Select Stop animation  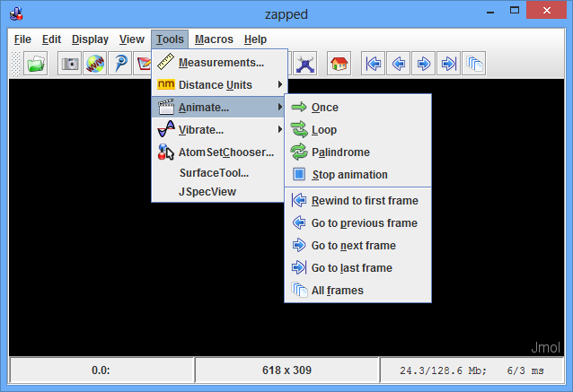357,174
